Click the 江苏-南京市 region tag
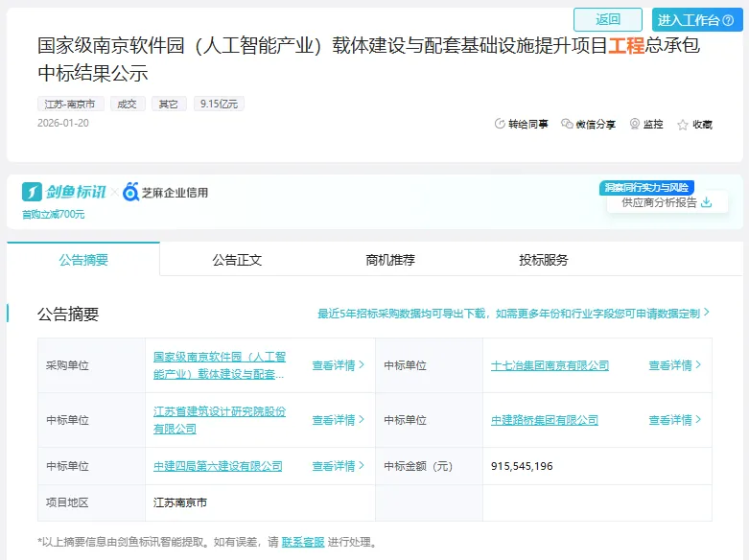Viewport: 749px width, 560px height. click(71, 104)
